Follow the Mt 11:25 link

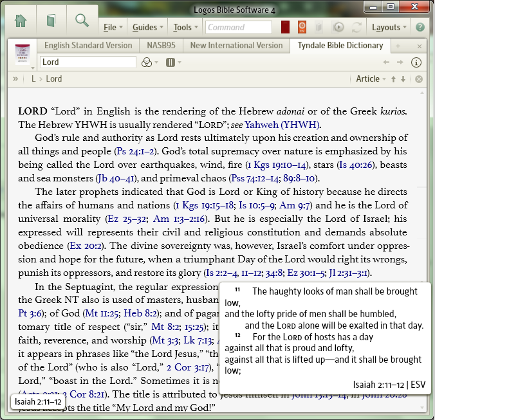pos(102,313)
